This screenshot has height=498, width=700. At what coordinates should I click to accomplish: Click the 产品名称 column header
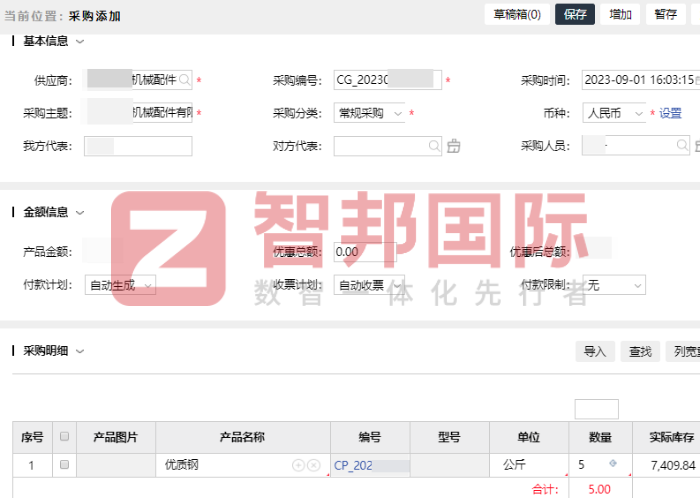[x=242, y=437]
